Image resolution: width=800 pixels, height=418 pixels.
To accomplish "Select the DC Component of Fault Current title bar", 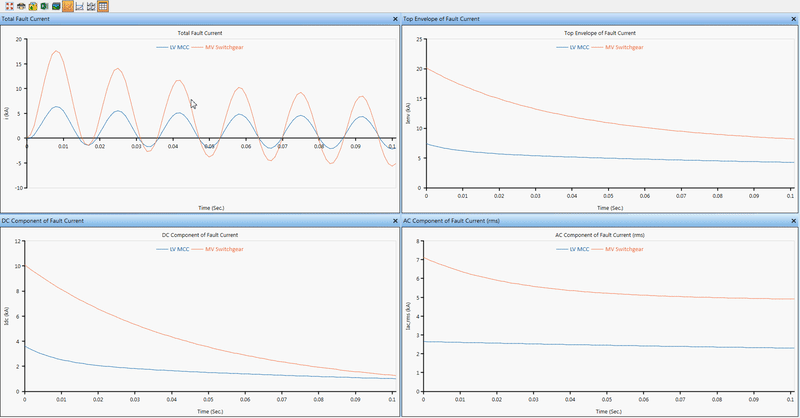I will [150, 220].
